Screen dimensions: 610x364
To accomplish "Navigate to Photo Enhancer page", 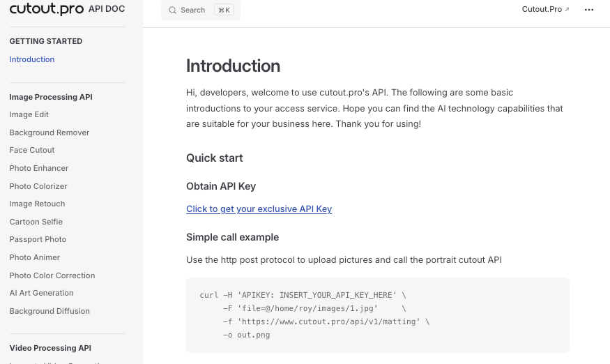I will pos(39,168).
